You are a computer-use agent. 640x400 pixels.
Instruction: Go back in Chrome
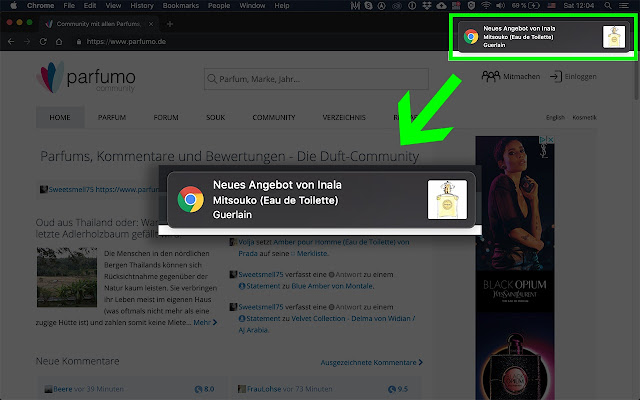[11, 42]
